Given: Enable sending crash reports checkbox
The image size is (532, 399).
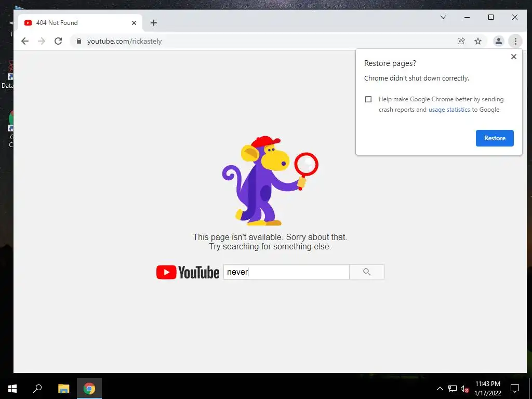Looking at the screenshot, I should tap(368, 99).
